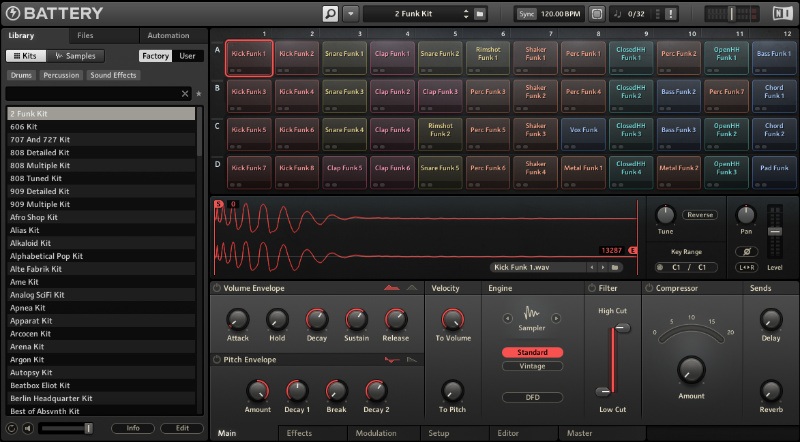Click the MIDI learn icon in Key Range
The width and height of the screenshot is (800, 442).
point(660,267)
